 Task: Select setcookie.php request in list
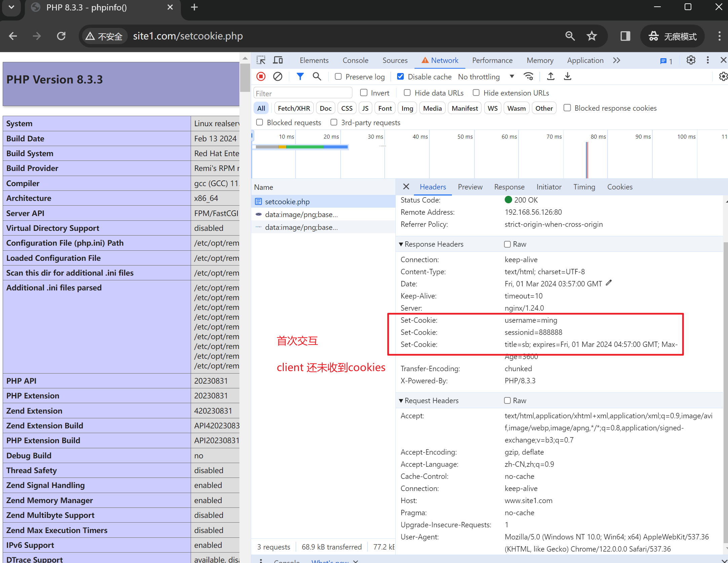coord(286,201)
